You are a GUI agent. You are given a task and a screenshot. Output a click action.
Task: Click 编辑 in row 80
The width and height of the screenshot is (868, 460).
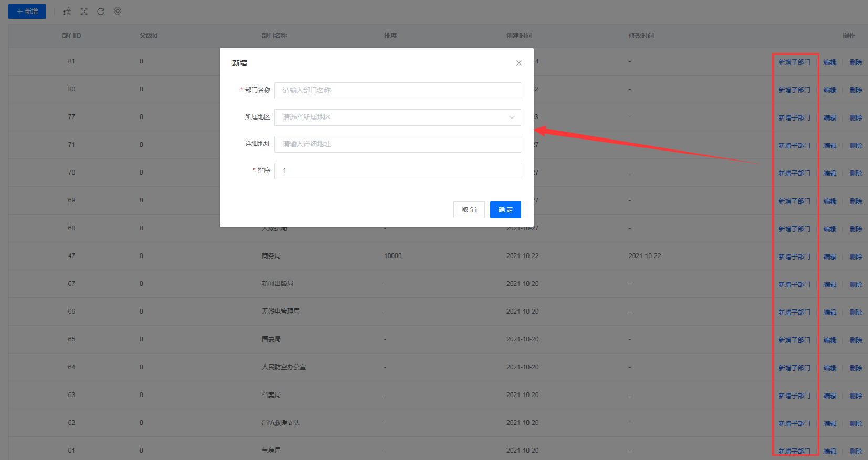tap(830, 90)
